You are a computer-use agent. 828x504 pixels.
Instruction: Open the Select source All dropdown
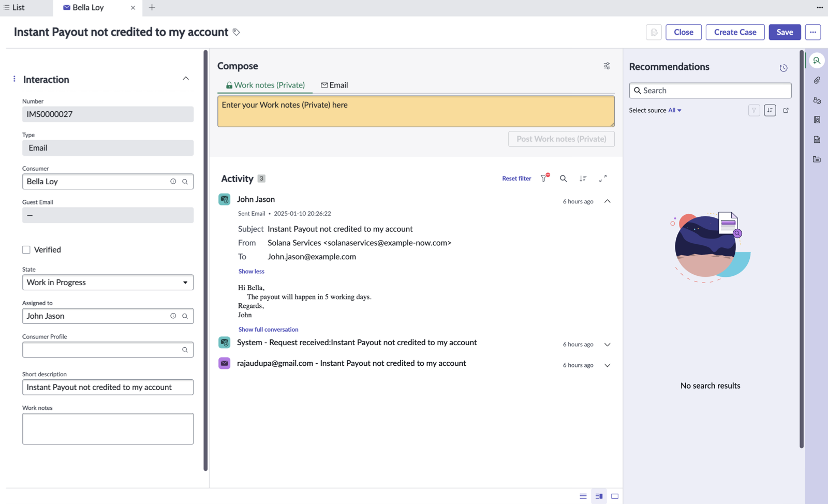(x=674, y=110)
